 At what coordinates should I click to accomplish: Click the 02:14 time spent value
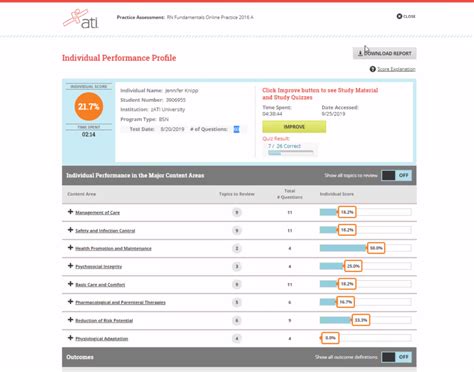click(89, 134)
